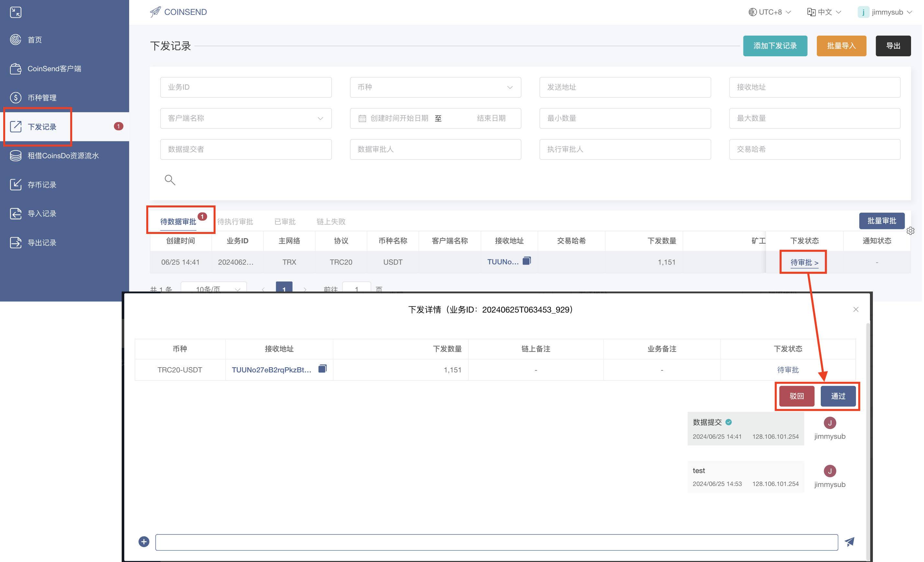Image resolution: width=924 pixels, height=562 pixels.
Task: Click the plus attachment icon
Action: 144,542
